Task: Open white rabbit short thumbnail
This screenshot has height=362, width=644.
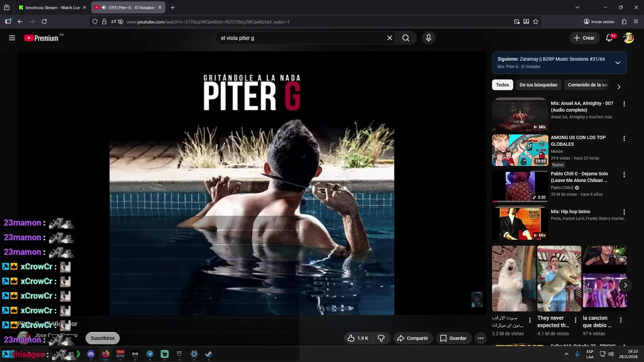Action: click(x=514, y=279)
